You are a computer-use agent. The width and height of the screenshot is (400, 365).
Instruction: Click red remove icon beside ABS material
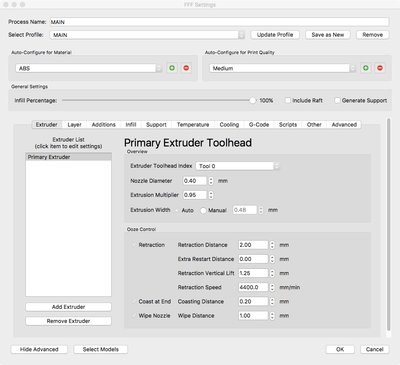click(x=186, y=68)
